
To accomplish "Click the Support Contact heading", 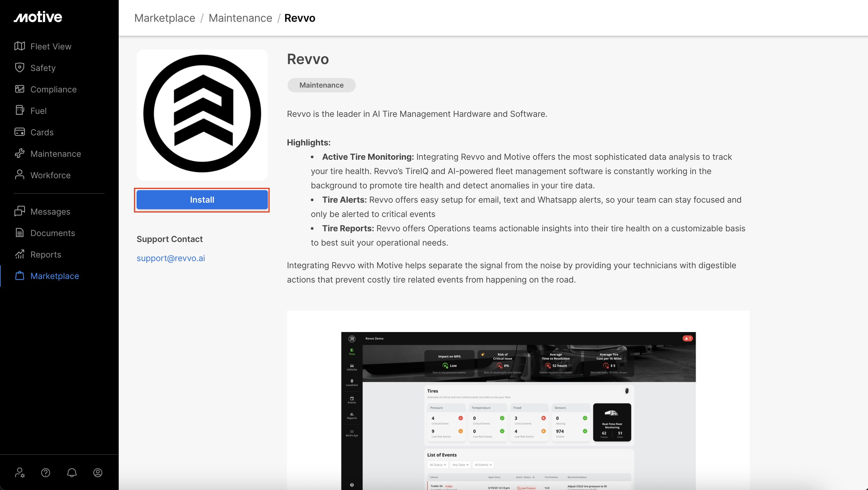I will point(169,239).
